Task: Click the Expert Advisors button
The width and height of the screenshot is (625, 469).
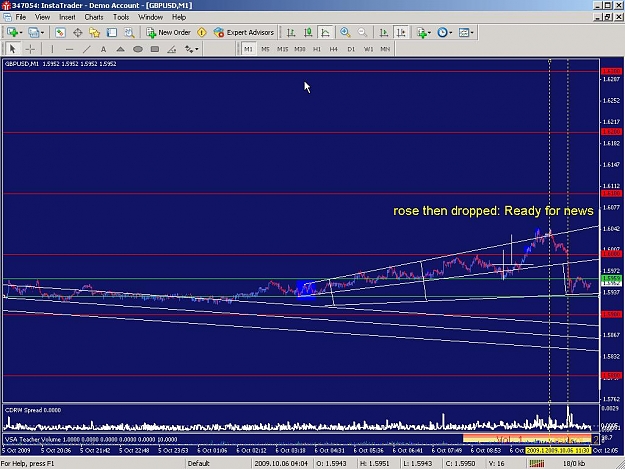Action: 244,32
